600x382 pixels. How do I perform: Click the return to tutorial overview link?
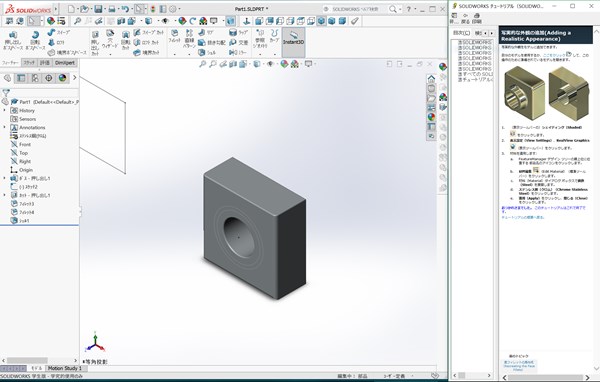pos(523,217)
